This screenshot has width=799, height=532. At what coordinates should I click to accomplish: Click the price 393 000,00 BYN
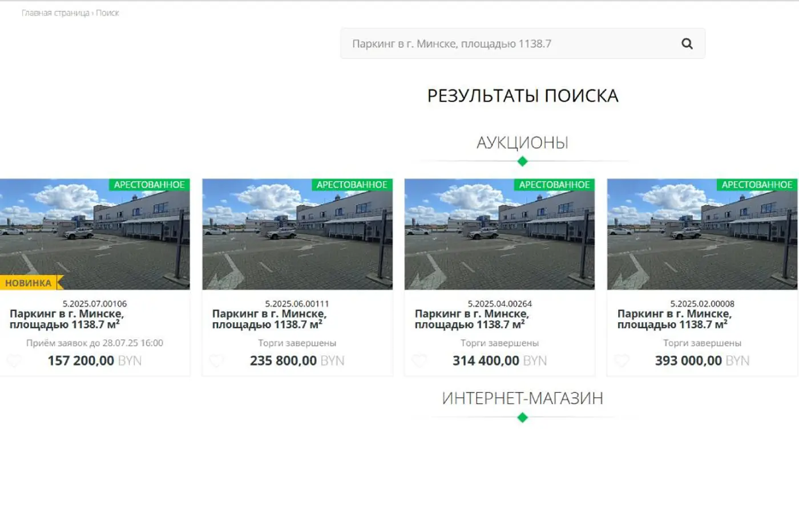tap(702, 361)
